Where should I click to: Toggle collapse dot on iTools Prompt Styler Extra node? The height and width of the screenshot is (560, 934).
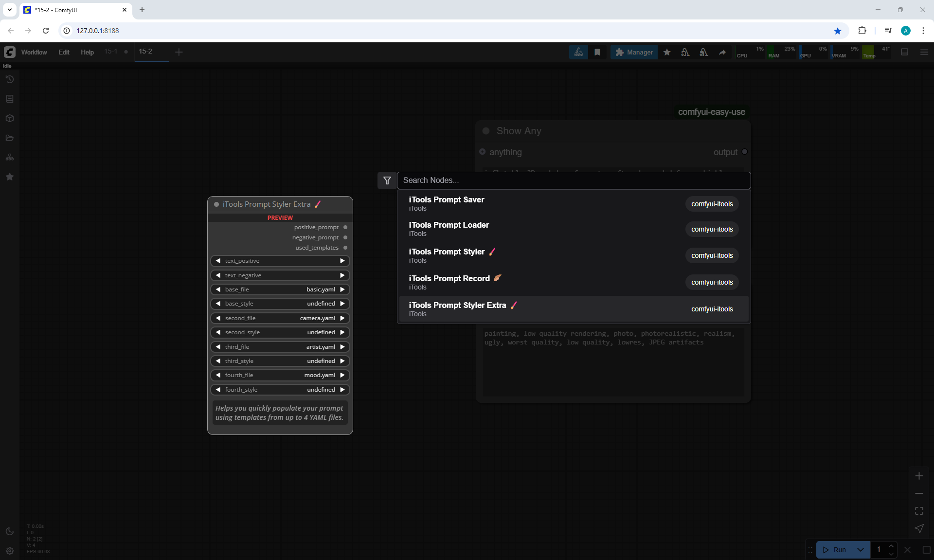pyautogui.click(x=216, y=204)
